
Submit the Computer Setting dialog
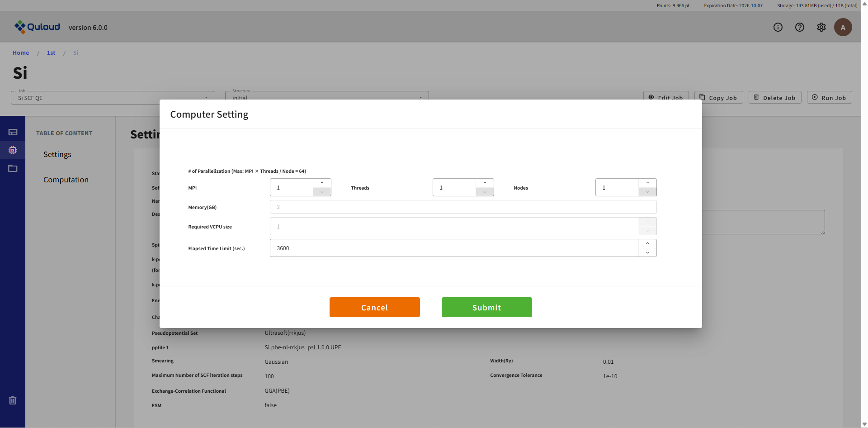click(486, 307)
